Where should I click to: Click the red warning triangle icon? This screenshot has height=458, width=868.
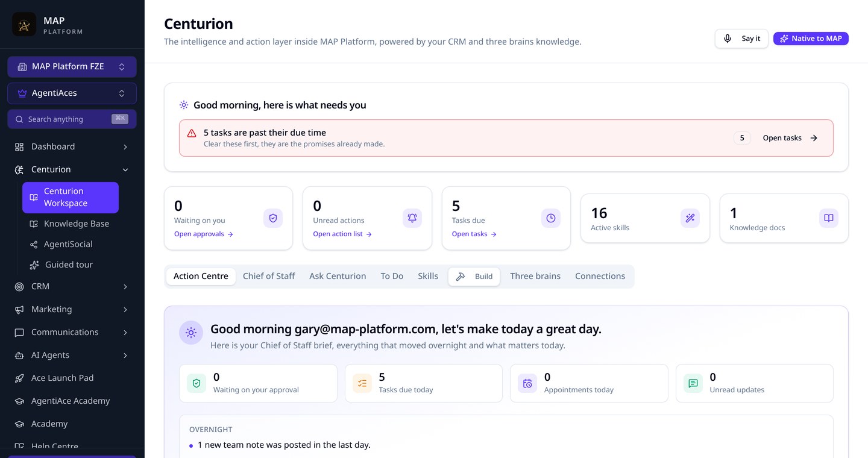(x=192, y=133)
